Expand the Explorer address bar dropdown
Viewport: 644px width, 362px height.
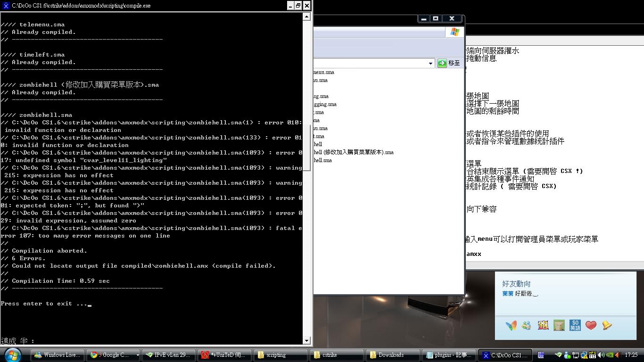(430, 63)
